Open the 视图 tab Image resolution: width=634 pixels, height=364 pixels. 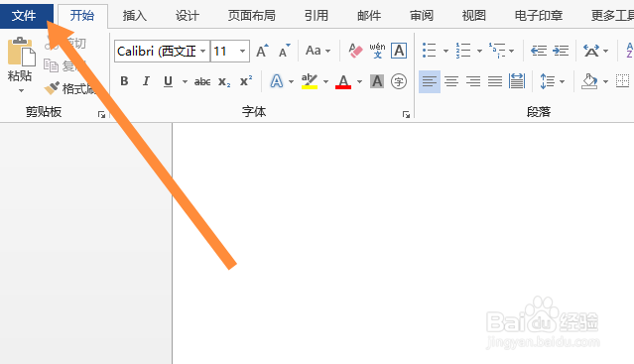point(474,16)
